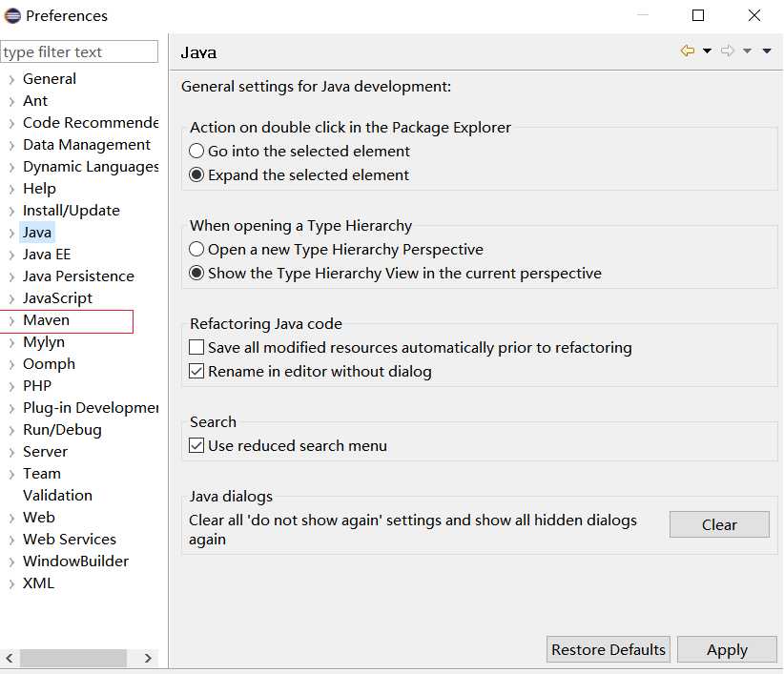Click the Clear button for Java dialogs
This screenshot has width=784, height=674.
tap(719, 524)
